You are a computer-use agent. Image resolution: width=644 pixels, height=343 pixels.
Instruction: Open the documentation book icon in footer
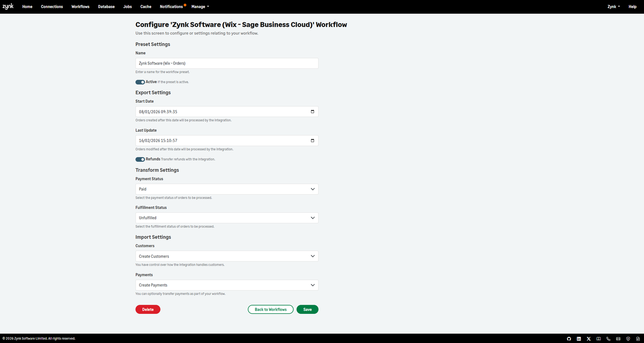click(598, 339)
